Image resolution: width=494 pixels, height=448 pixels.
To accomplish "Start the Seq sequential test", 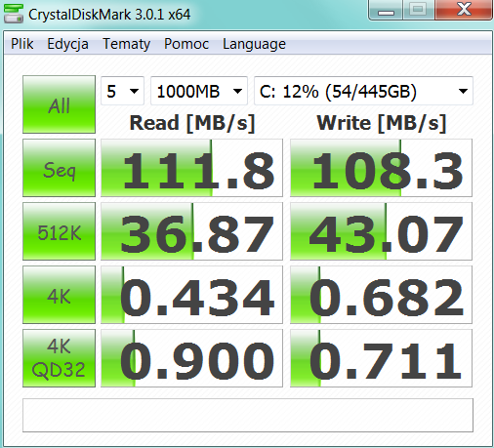I will (59, 168).
